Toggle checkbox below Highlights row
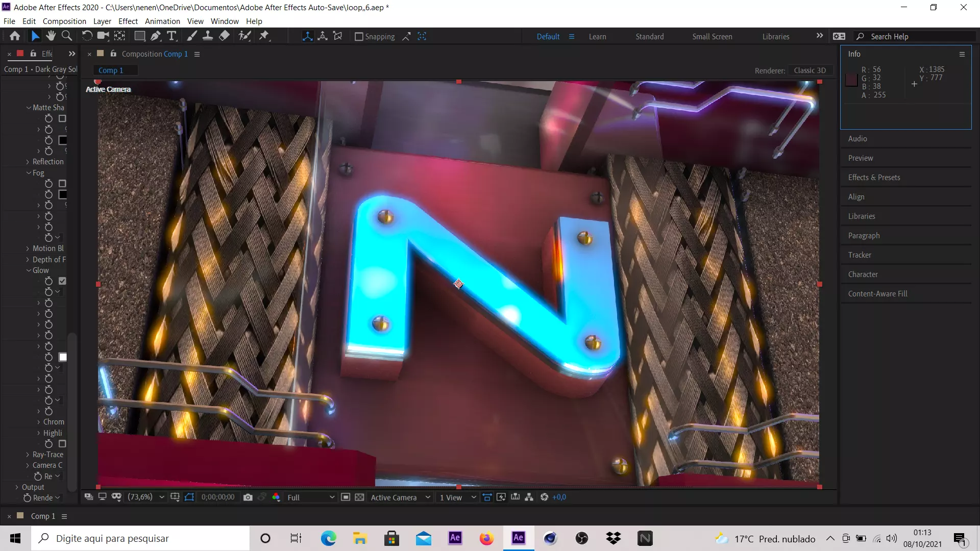 tap(62, 444)
